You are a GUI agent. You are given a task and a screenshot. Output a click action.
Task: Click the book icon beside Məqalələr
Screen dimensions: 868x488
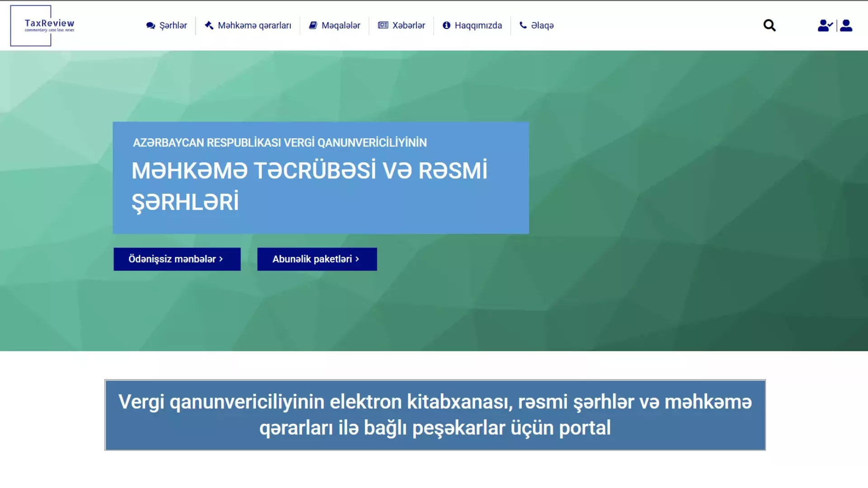pos(313,25)
